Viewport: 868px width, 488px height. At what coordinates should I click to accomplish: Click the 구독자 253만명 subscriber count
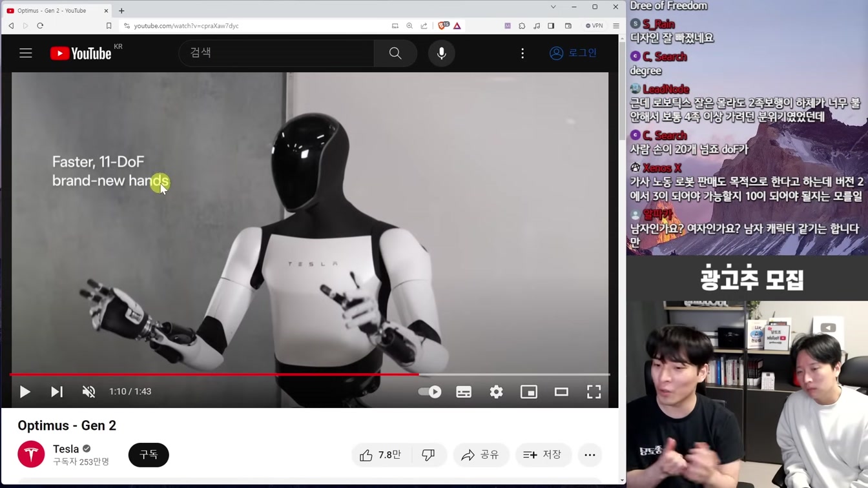coord(81,462)
